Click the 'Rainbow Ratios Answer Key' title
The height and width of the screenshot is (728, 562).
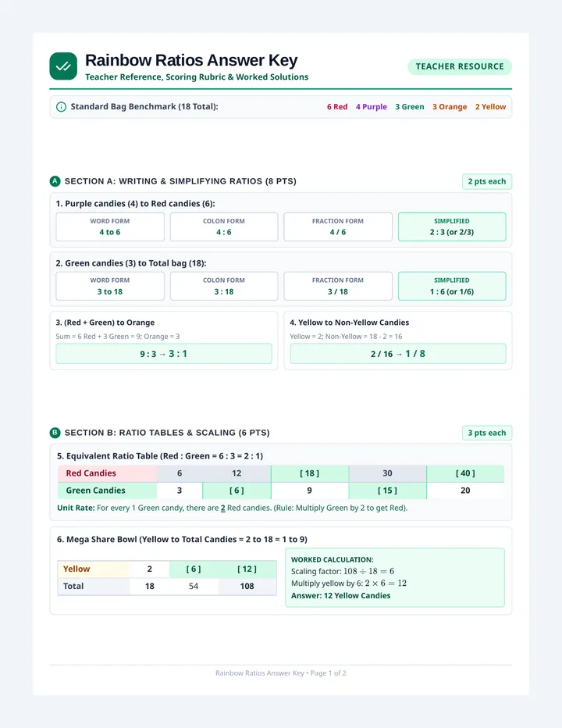(x=191, y=60)
